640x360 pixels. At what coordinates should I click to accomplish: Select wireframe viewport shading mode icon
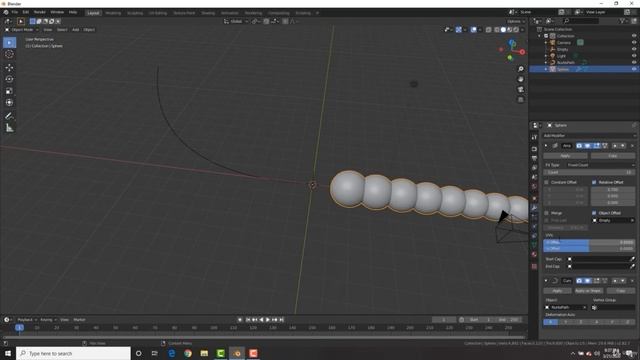pyautogui.click(x=496, y=30)
